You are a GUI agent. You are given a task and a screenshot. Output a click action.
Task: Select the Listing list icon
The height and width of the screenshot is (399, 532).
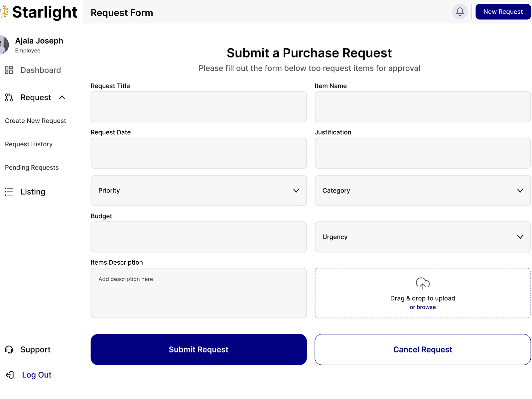pos(9,192)
